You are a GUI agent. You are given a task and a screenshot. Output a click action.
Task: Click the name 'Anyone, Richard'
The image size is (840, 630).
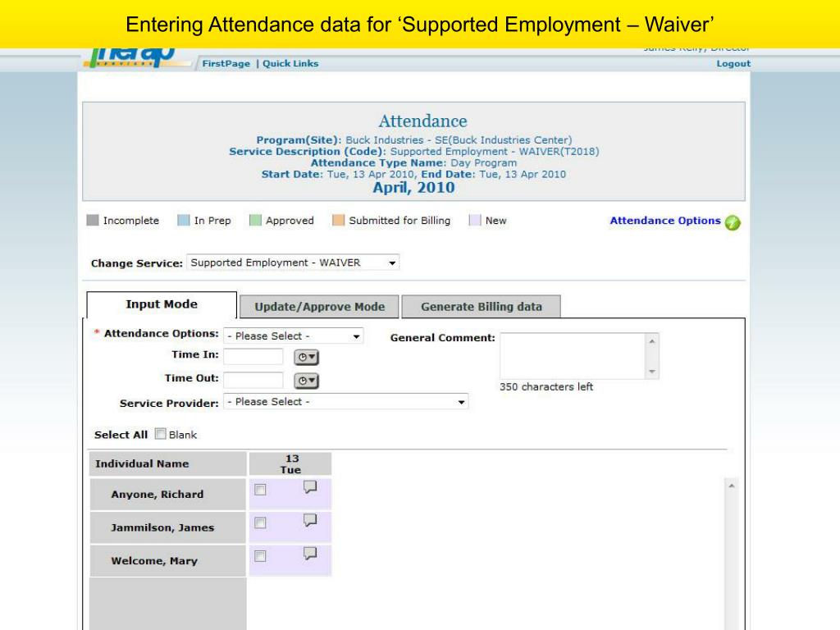tap(157, 495)
